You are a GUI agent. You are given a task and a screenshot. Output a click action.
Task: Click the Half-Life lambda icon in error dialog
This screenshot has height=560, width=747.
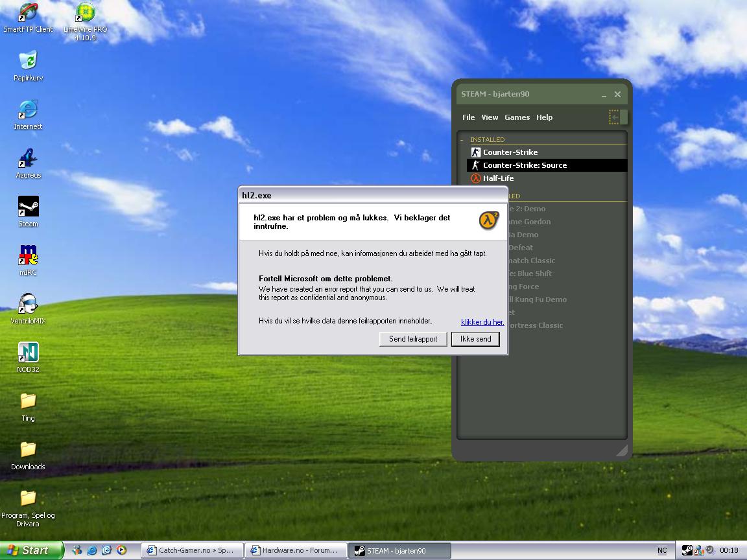coord(489,220)
